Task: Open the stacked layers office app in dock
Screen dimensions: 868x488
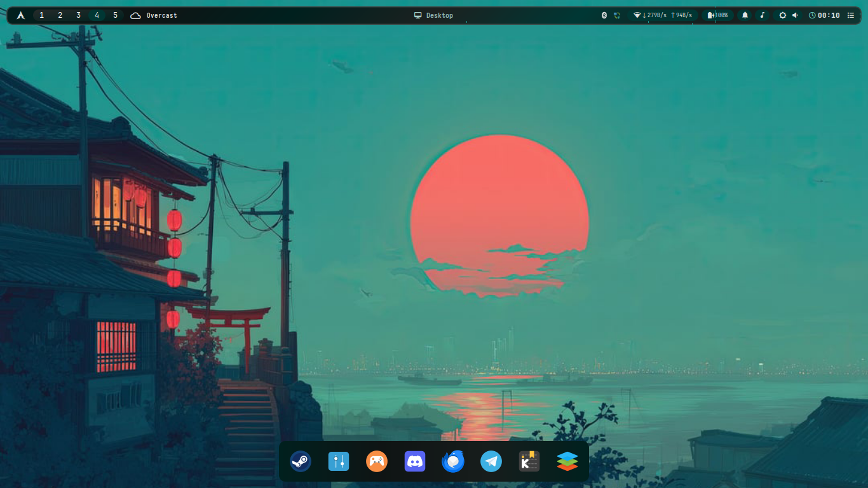Action: [x=567, y=461]
